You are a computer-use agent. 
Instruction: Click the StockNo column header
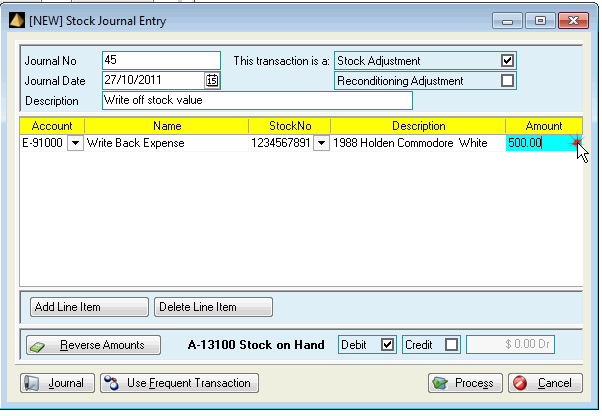click(x=290, y=126)
